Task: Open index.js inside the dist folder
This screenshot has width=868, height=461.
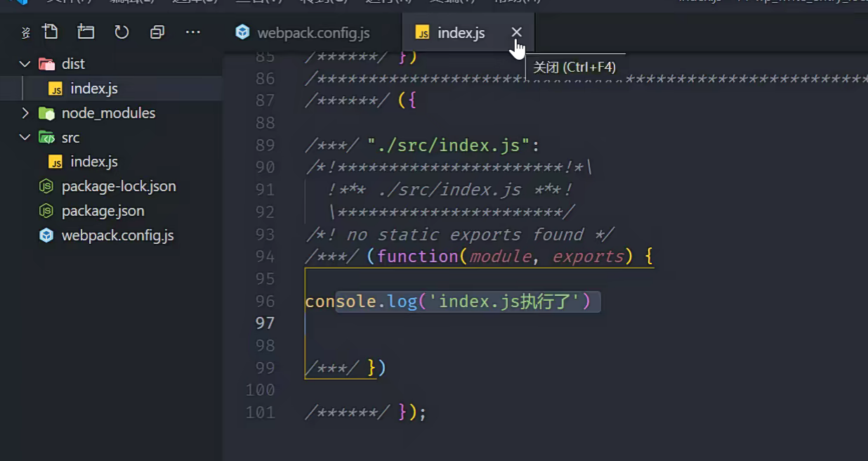Action: click(x=93, y=89)
